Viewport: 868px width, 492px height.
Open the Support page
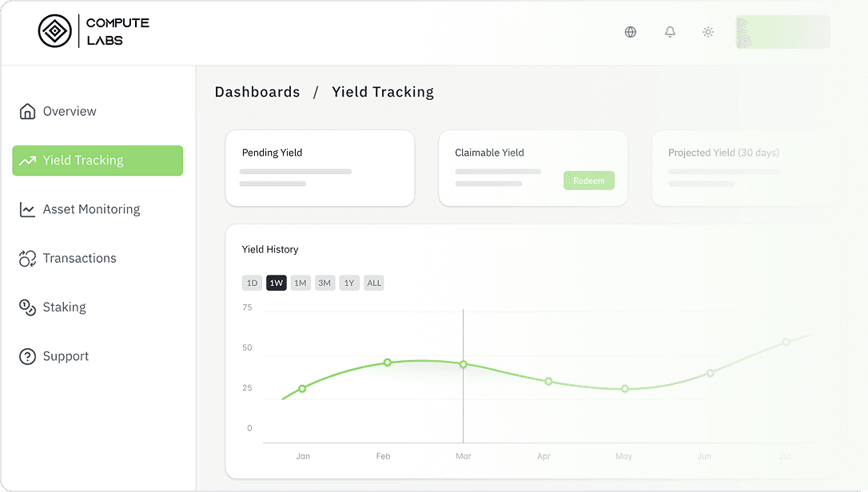pos(66,356)
